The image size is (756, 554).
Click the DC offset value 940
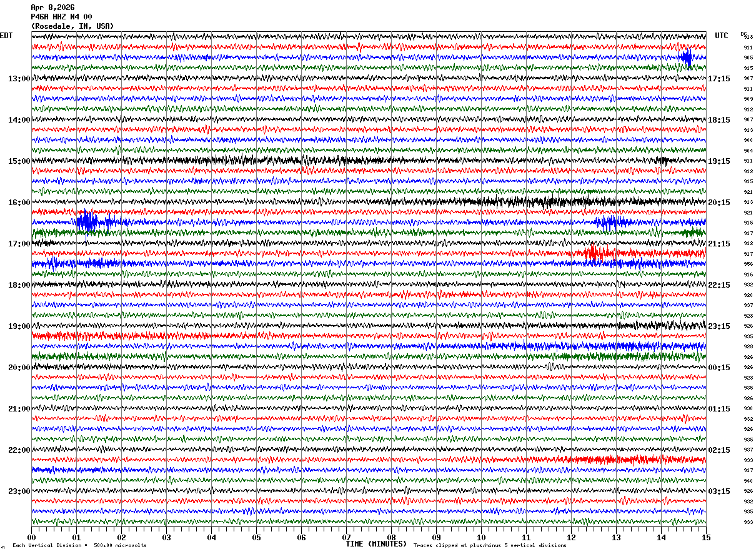(748, 481)
